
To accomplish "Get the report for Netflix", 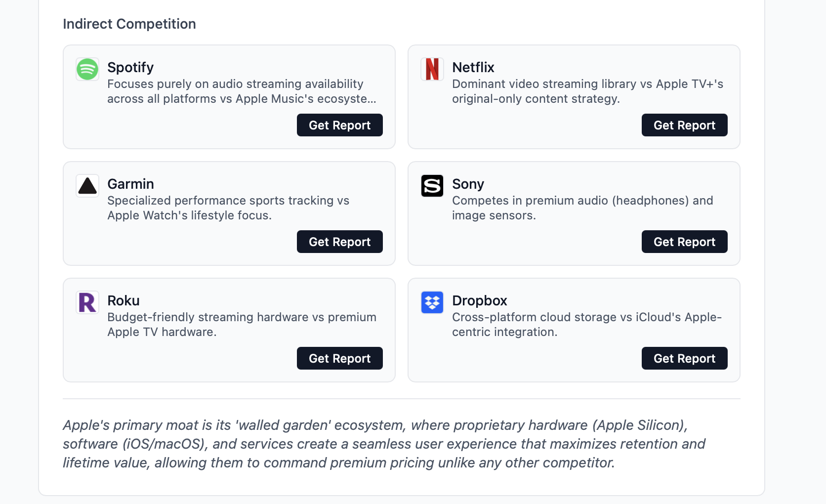I will click(x=684, y=126).
